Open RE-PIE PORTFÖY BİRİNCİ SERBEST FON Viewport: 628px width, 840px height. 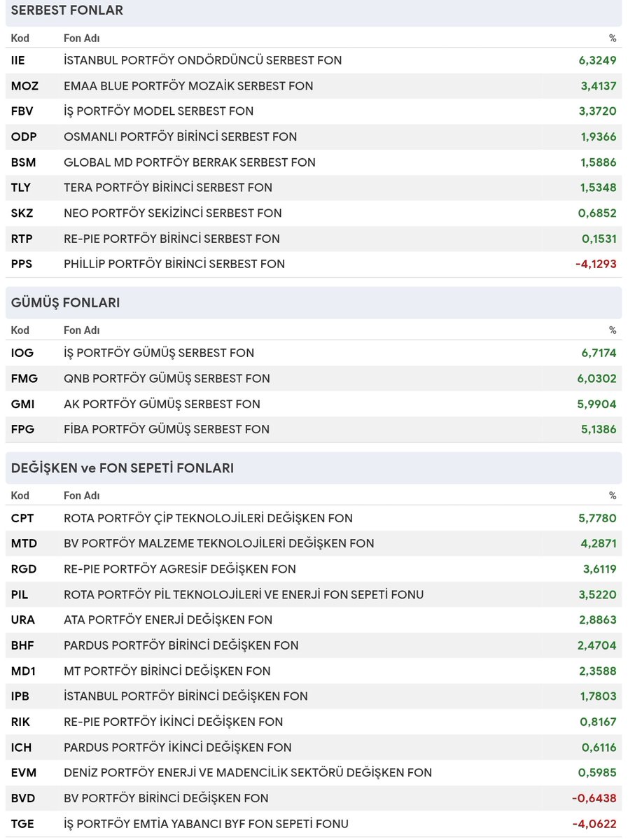point(172,239)
